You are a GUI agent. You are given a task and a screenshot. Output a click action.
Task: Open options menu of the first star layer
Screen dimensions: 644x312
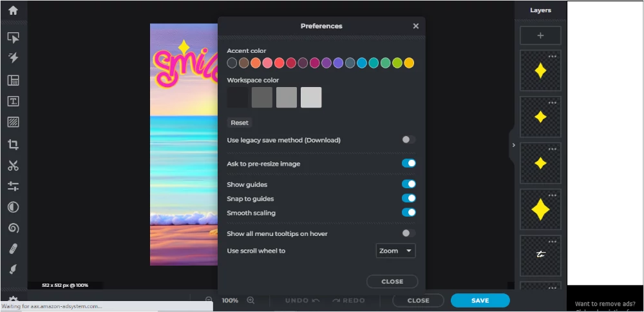(552, 57)
